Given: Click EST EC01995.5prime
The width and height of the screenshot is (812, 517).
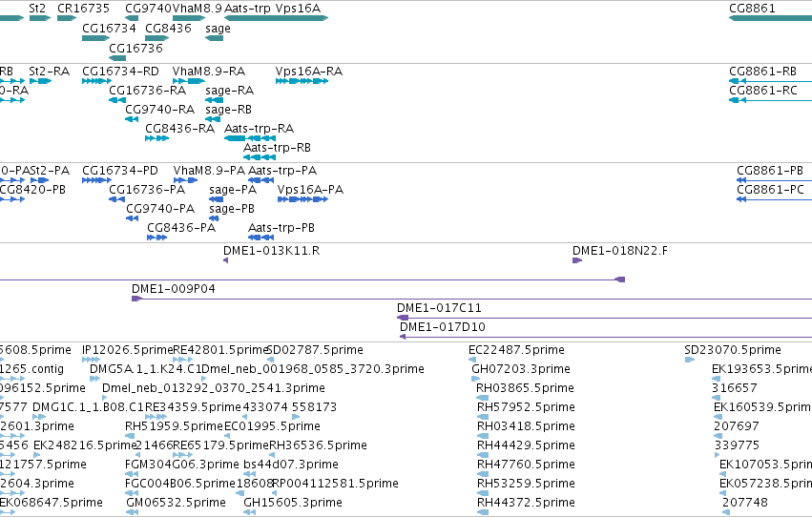Looking at the screenshot, I should pos(228,436).
